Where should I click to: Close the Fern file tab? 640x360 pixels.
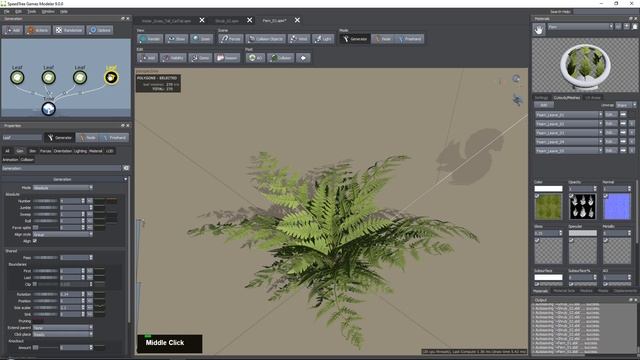coord(297,20)
